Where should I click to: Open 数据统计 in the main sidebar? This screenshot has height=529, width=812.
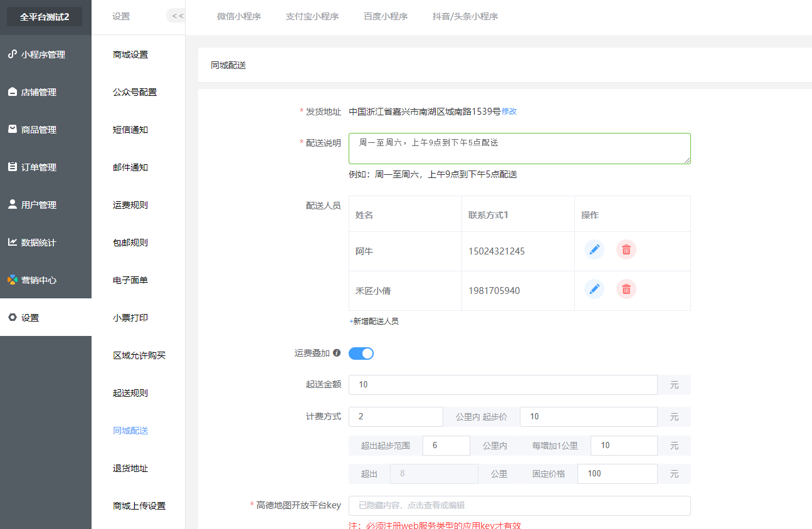(39, 243)
